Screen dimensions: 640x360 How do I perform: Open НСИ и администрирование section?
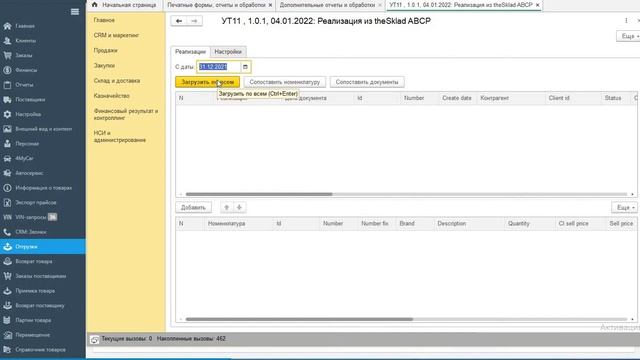pyautogui.click(x=120, y=136)
